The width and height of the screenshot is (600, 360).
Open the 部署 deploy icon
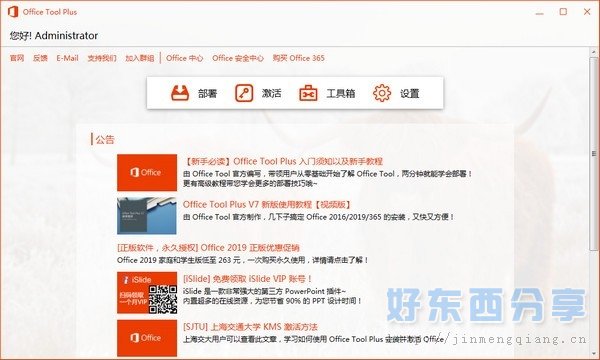coord(180,93)
